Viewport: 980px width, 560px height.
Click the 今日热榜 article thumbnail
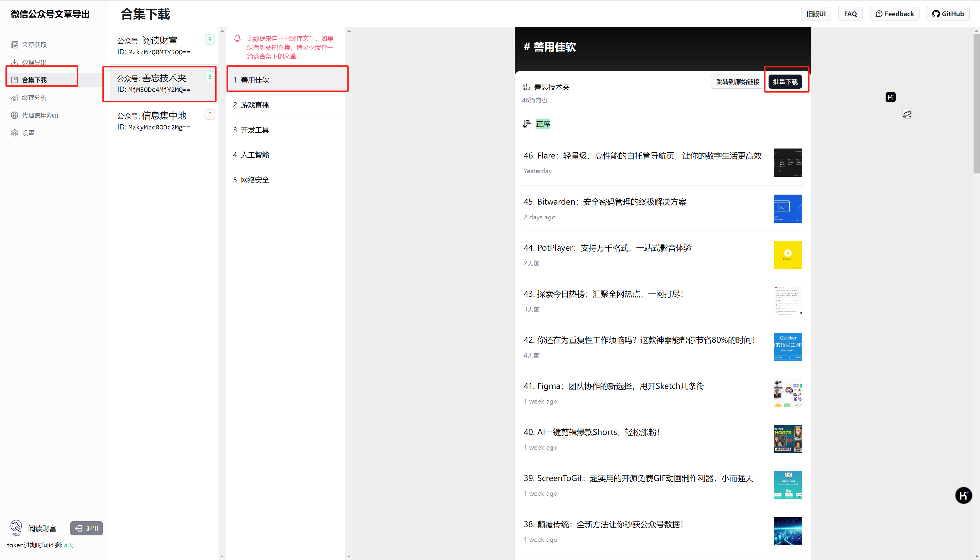788,301
